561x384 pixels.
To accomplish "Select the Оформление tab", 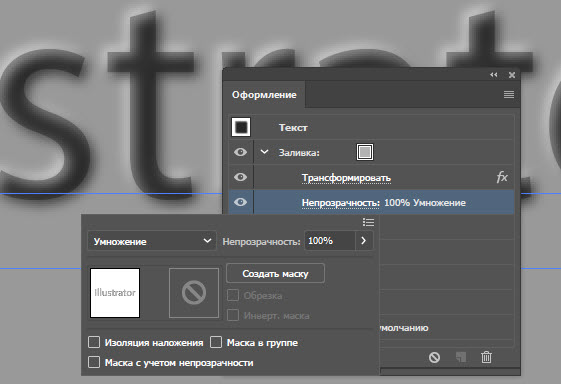I will tap(264, 95).
